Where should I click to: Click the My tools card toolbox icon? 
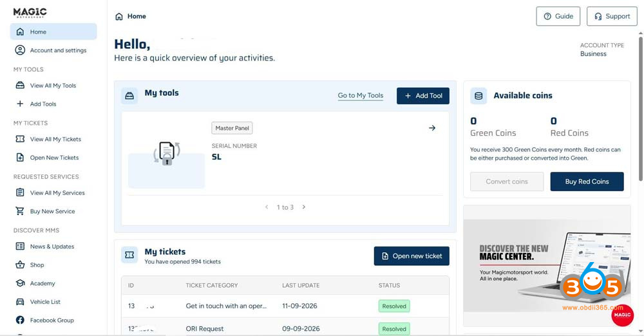point(129,96)
